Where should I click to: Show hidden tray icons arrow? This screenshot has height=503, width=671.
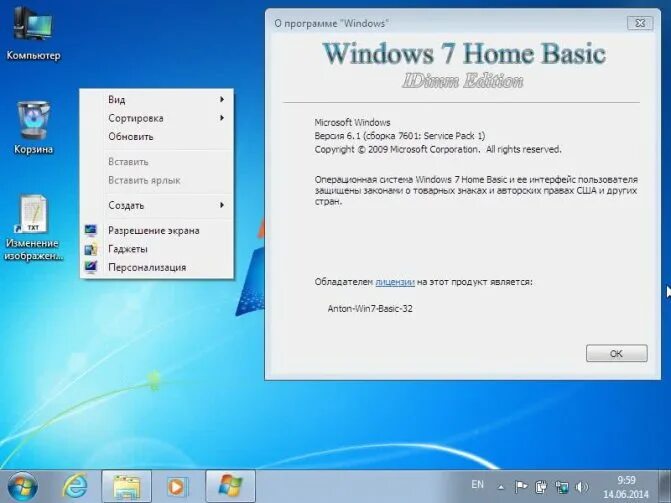pos(500,487)
